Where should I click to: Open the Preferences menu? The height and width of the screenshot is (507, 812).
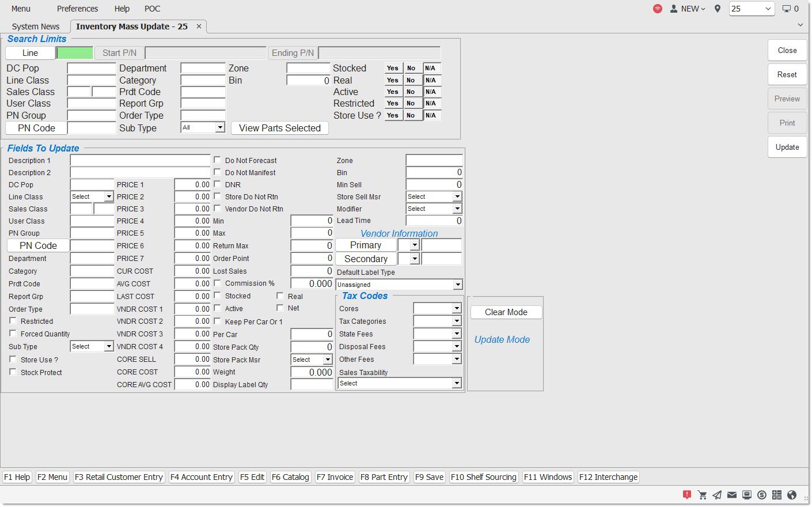[77, 9]
